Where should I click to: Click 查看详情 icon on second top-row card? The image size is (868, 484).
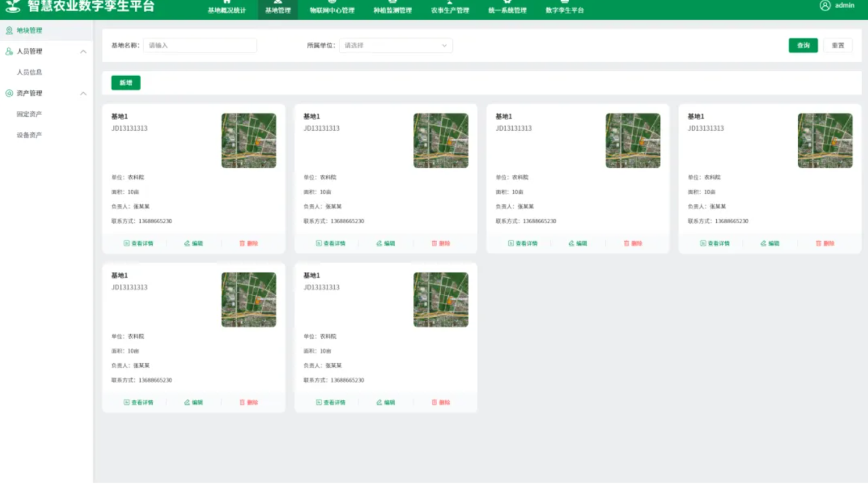tap(319, 243)
